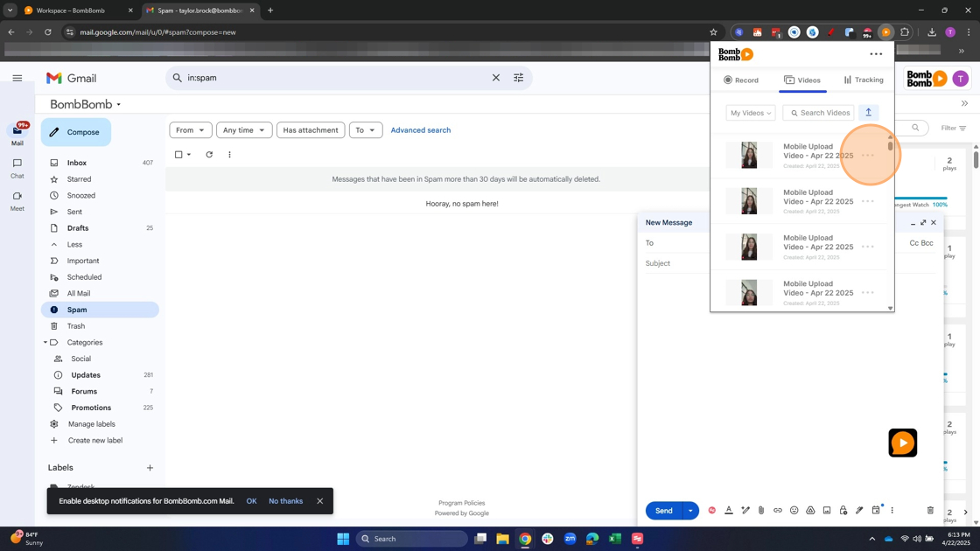Expand the Gmail side panel chevron
This screenshot has width=980, height=551.
click(964, 103)
